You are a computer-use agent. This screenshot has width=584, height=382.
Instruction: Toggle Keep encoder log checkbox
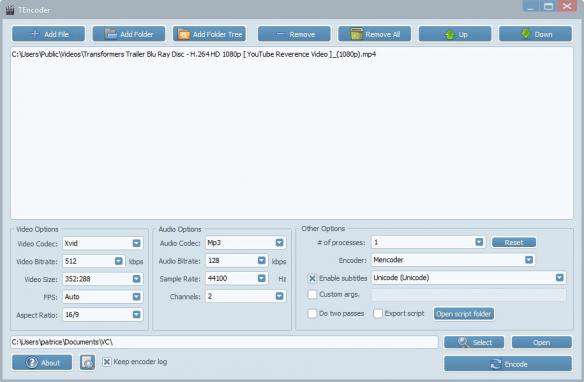(107, 362)
